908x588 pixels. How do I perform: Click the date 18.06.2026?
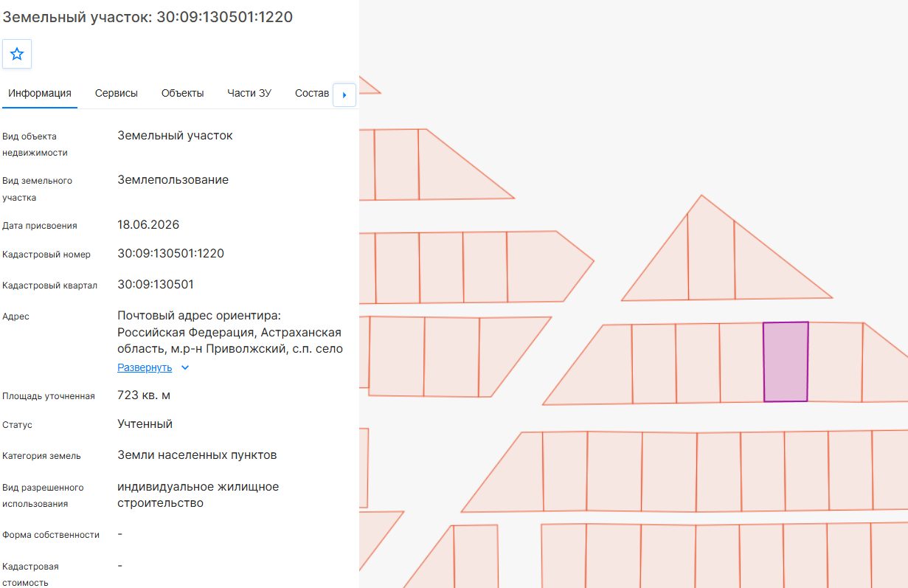click(148, 224)
